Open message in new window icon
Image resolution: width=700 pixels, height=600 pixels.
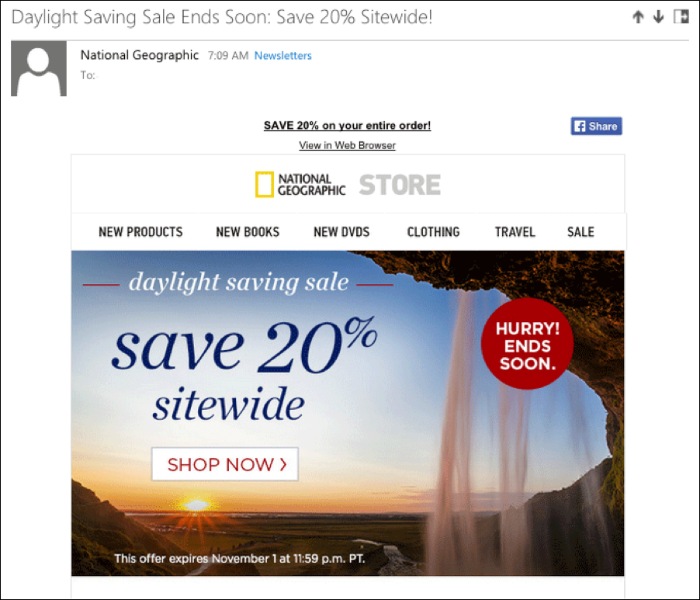pos(681,16)
